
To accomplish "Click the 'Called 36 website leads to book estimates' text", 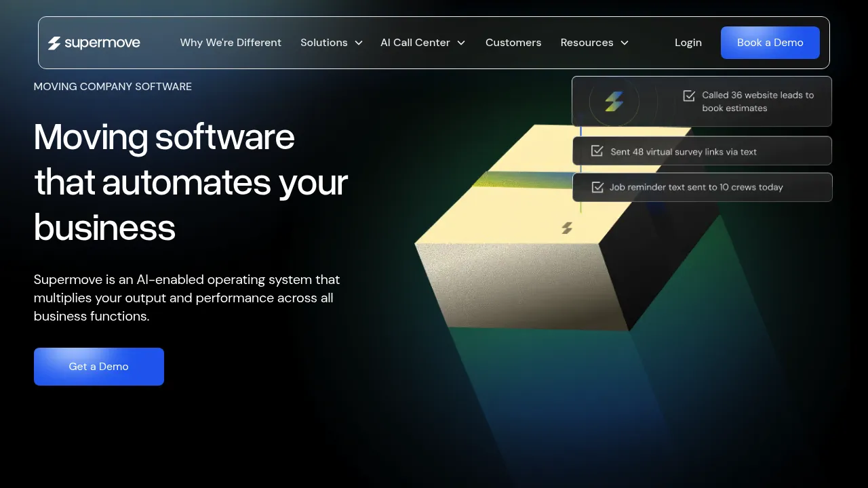I will click(x=758, y=102).
